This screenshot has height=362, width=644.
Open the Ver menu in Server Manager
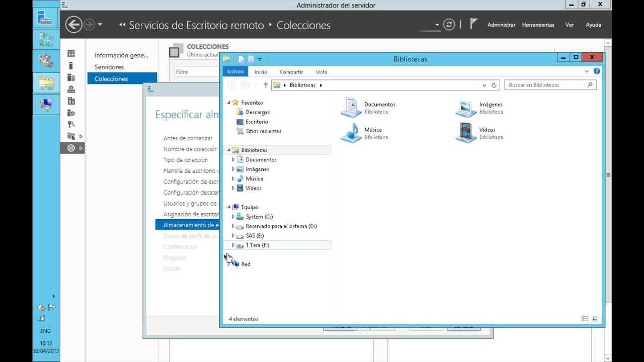[x=570, y=25]
